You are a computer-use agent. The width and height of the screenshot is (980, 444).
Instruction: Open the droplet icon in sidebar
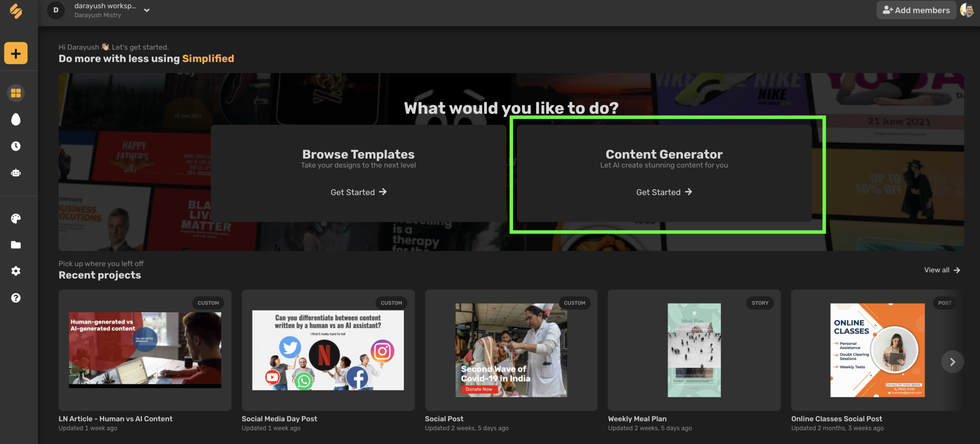pyautogui.click(x=16, y=119)
